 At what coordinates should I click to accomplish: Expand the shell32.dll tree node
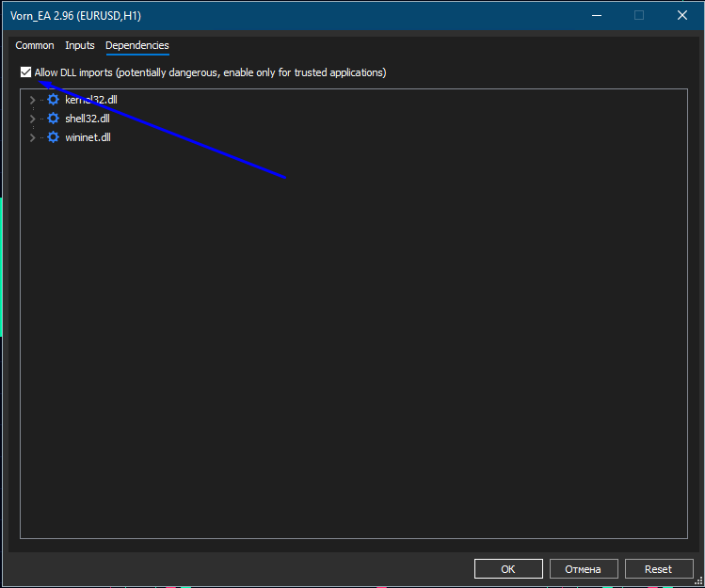pyautogui.click(x=32, y=119)
